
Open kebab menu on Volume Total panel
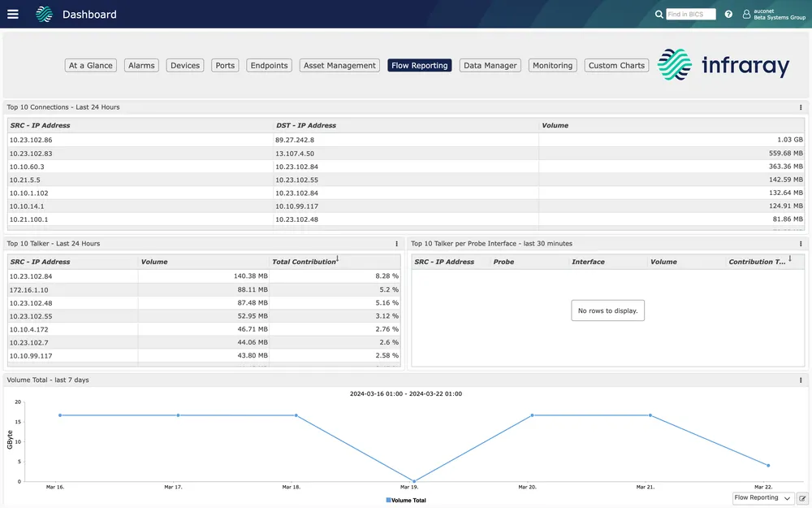point(801,380)
